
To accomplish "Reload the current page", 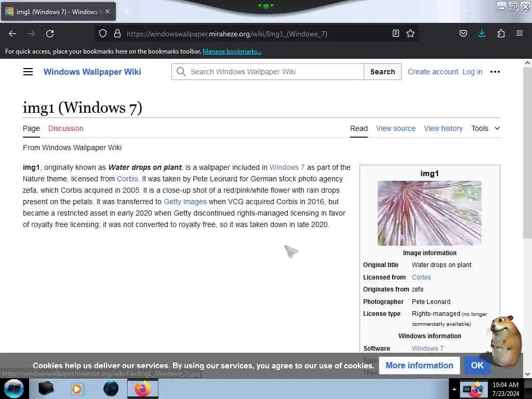I will 50,34.
